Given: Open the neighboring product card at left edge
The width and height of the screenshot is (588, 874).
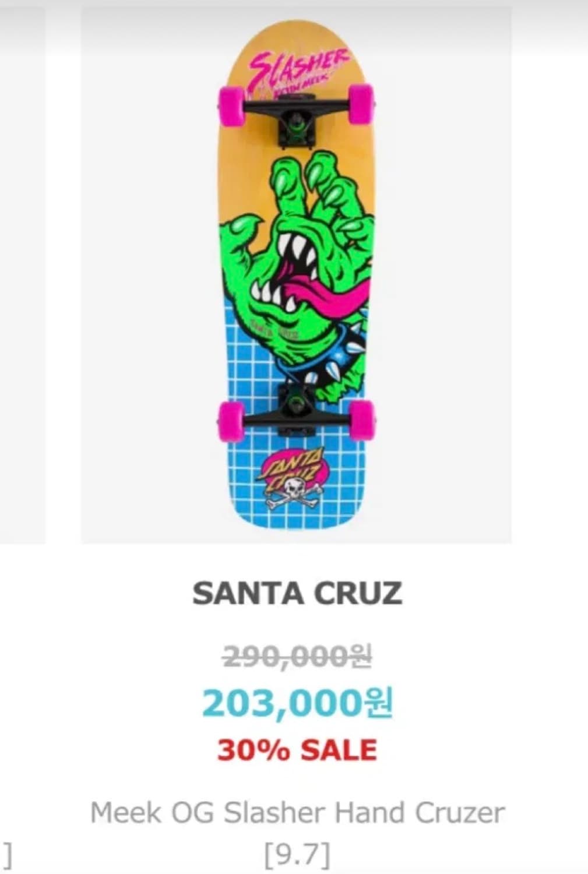Looking at the screenshot, I should pos(22,275).
